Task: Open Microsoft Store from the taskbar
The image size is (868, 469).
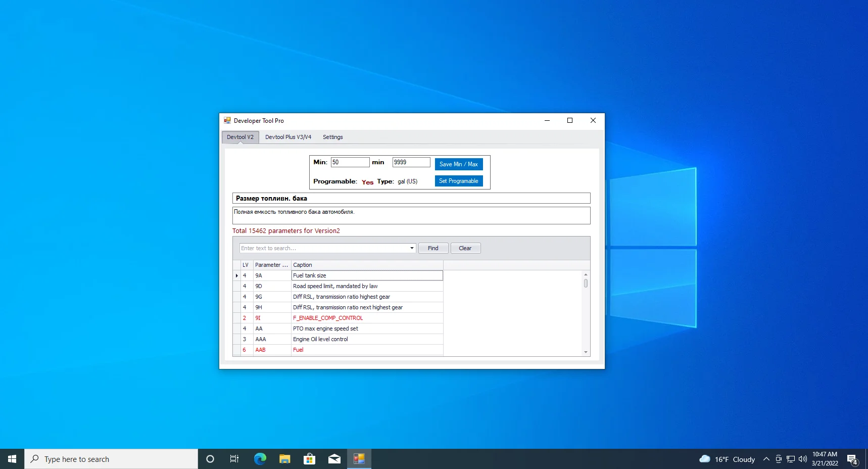Action: 309,459
